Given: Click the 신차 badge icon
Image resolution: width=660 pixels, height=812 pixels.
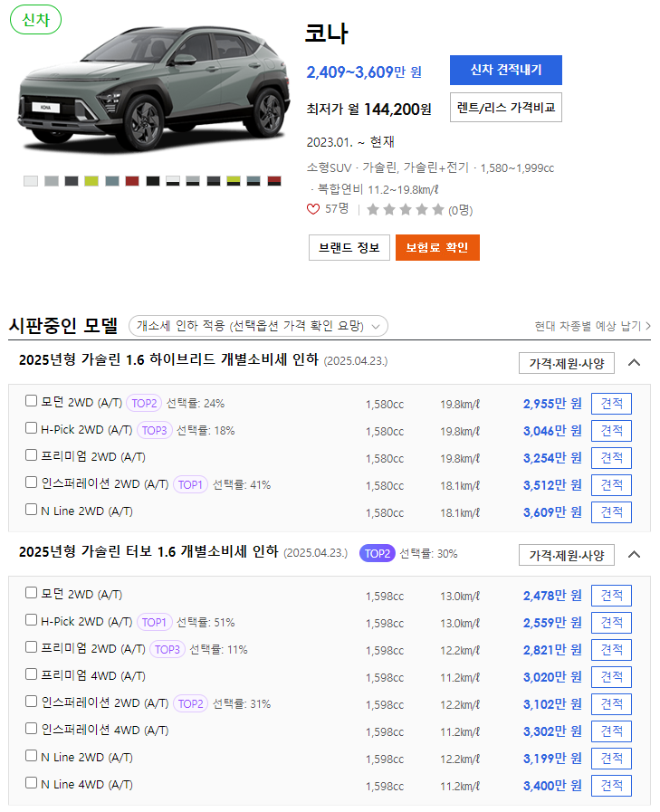Looking at the screenshot, I should pos(35,20).
